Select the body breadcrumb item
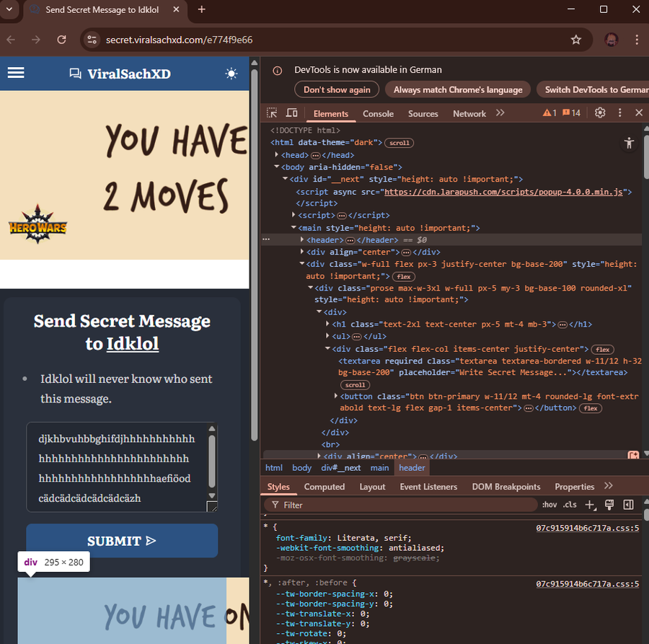Image resolution: width=649 pixels, height=644 pixels. 301,468
